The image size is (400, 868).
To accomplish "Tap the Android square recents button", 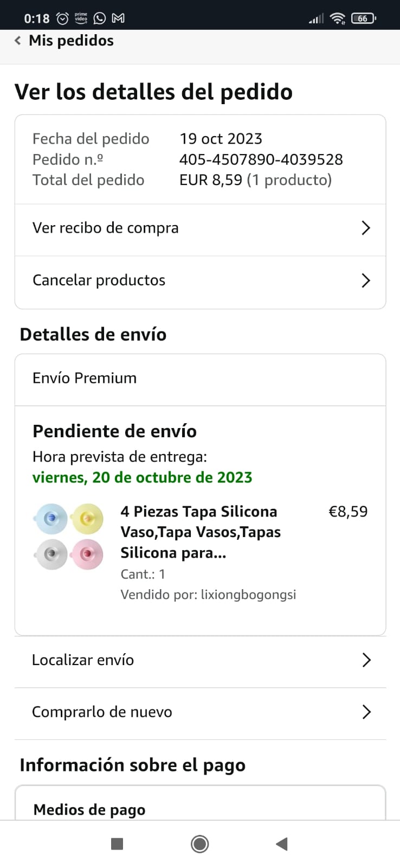I will tap(117, 844).
